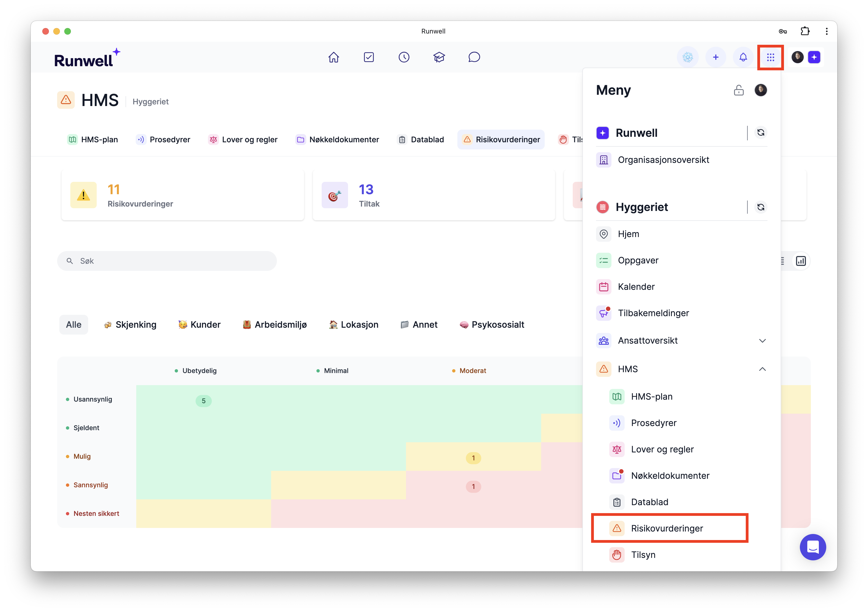The width and height of the screenshot is (868, 612).
Task: Click the snowflake icon button
Action: coord(688,57)
